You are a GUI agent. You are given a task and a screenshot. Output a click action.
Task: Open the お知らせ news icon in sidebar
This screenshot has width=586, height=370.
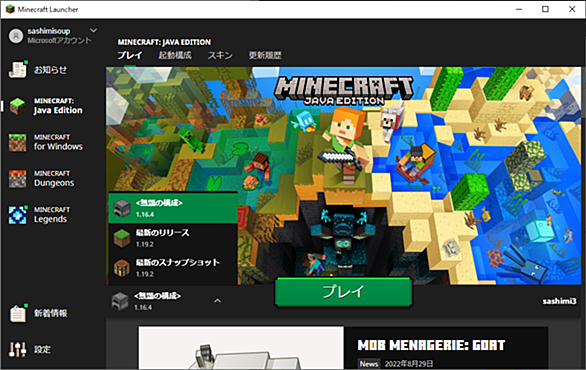[18, 70]
